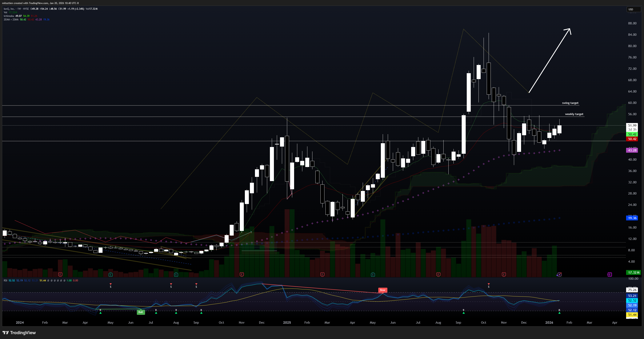The image size is (644, 339).
Task: Click the purple upcoming earnings E marker near March 2026
Action: [609, 275]
